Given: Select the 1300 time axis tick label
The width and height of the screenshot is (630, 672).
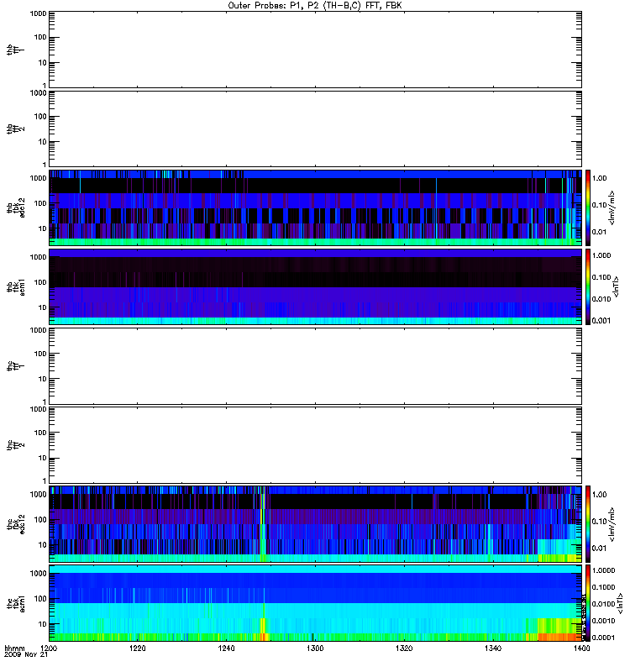Looking at the screenshot, I should [x=315, y=648].
